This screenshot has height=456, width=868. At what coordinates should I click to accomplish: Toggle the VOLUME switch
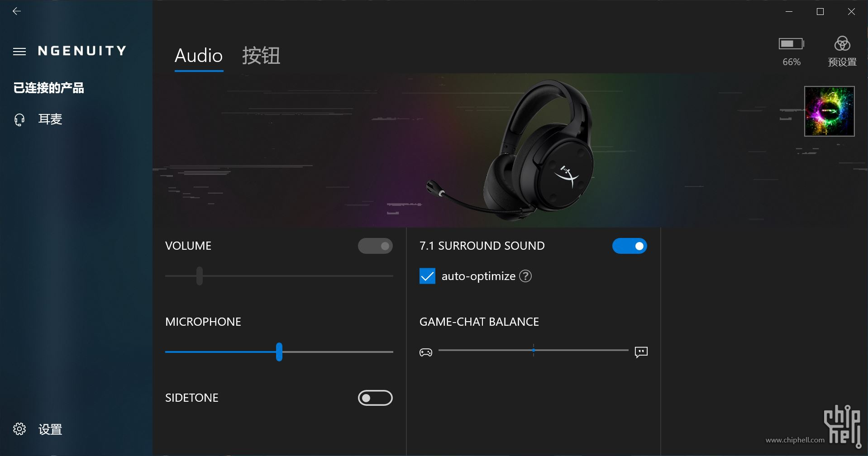[x=375, y=246]
